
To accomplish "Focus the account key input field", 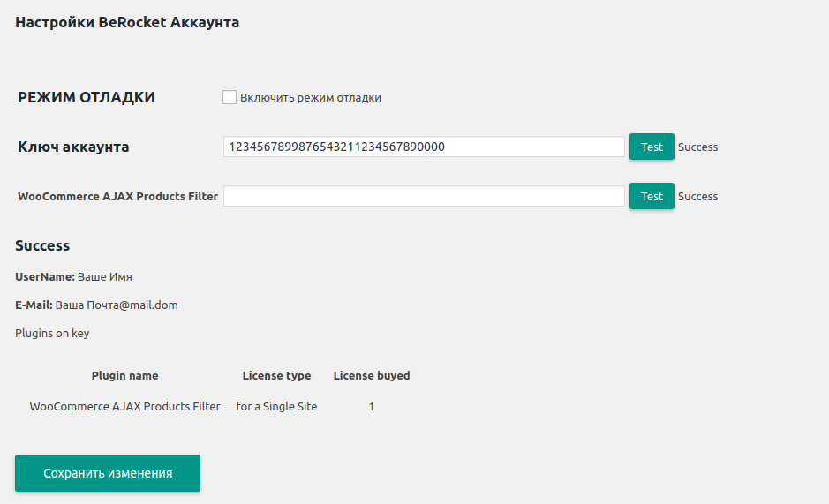I will coord(424,147).
